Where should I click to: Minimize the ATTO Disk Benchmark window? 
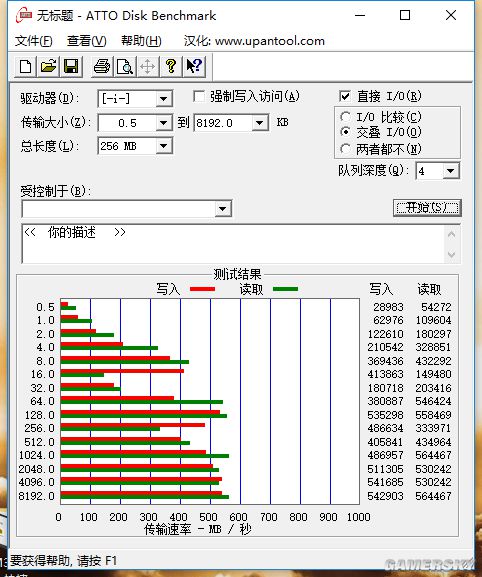pos(360,15)
